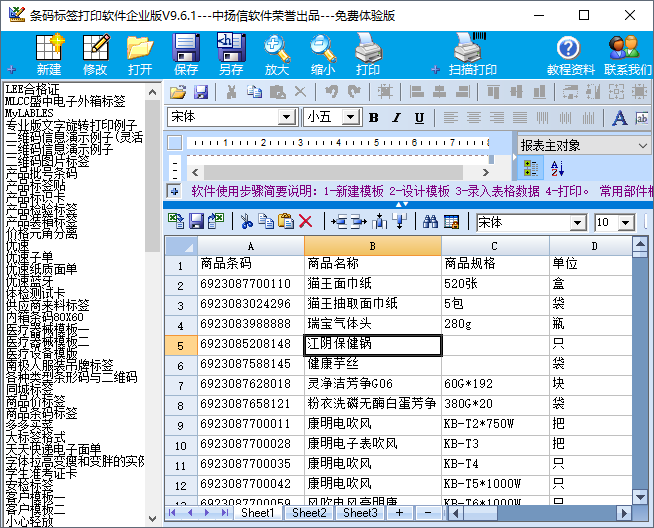Click the Excel import icon in spreadsheet toolbar

pos(176,221)
